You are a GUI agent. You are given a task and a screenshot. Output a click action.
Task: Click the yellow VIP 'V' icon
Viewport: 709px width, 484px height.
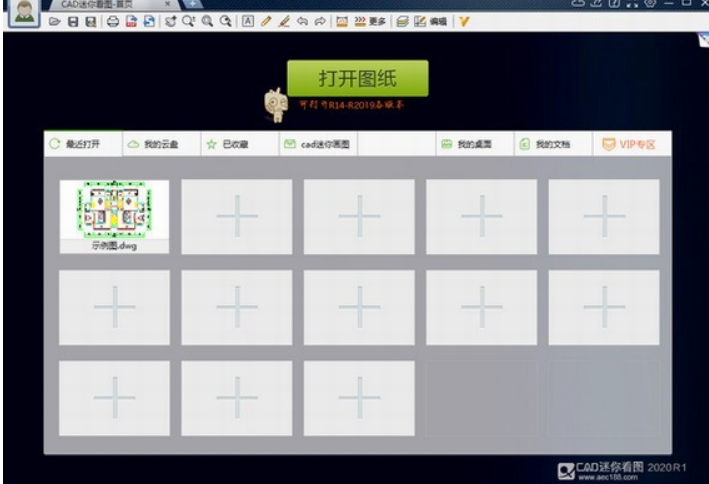point(464,21)
